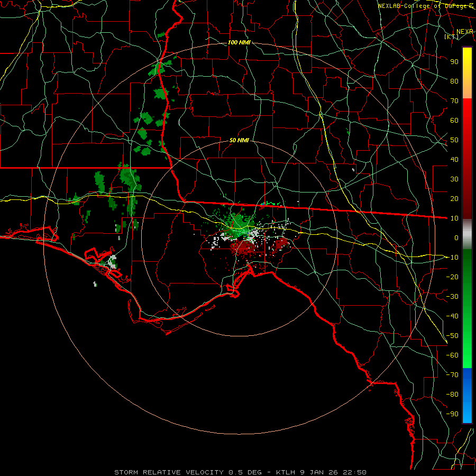Click the 50 NMI range ring label
Image resolution: width=476 pixels, height=476 pixels.
click(x=239, y=140)
